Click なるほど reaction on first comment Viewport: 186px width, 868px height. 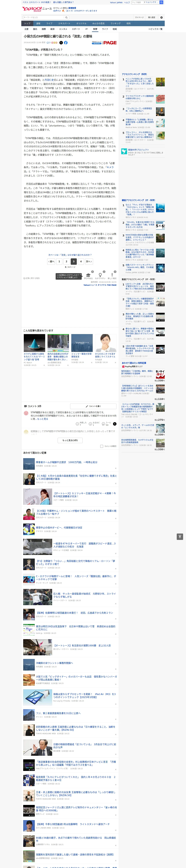[94, 424]
